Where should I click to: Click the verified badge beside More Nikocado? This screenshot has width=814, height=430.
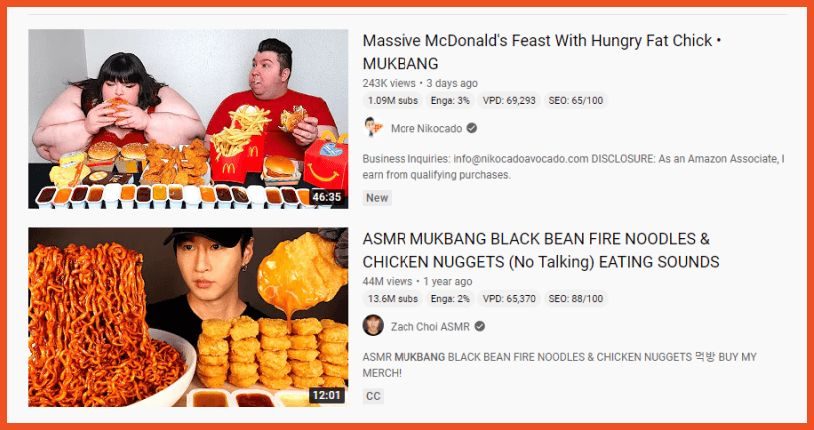471,128
